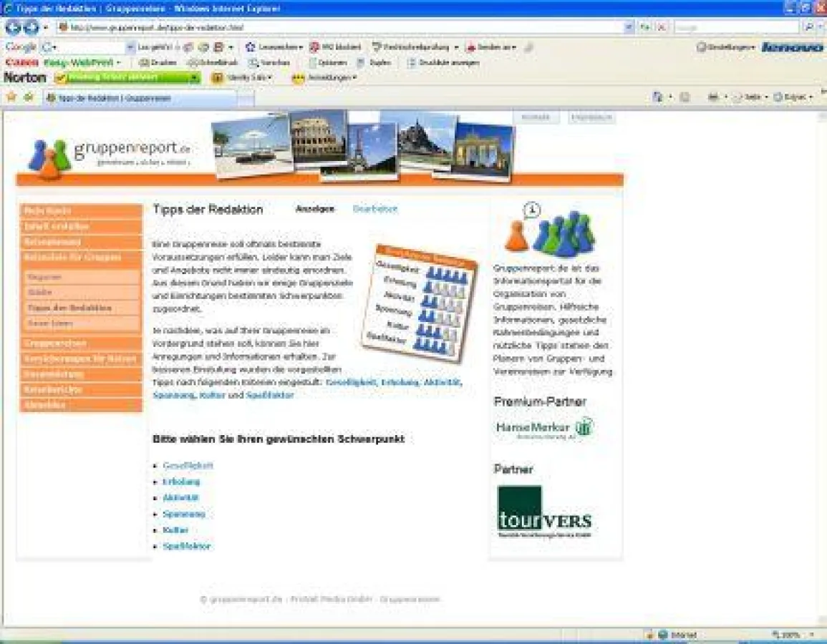Switch to the Bearbeiten tab

374,209
